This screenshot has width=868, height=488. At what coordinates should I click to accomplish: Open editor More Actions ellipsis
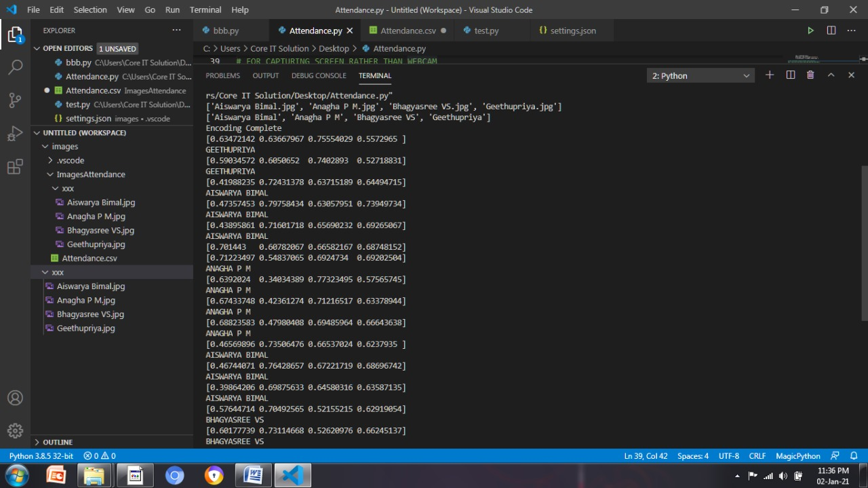tap(852, 31)
